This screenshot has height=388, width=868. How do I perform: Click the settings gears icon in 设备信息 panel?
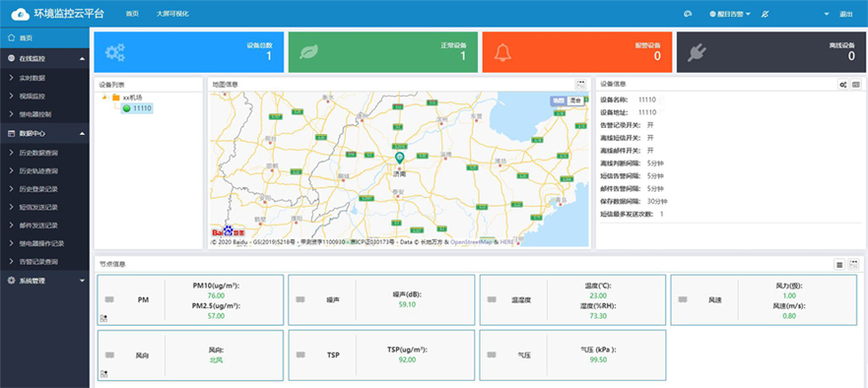point(842,85)
